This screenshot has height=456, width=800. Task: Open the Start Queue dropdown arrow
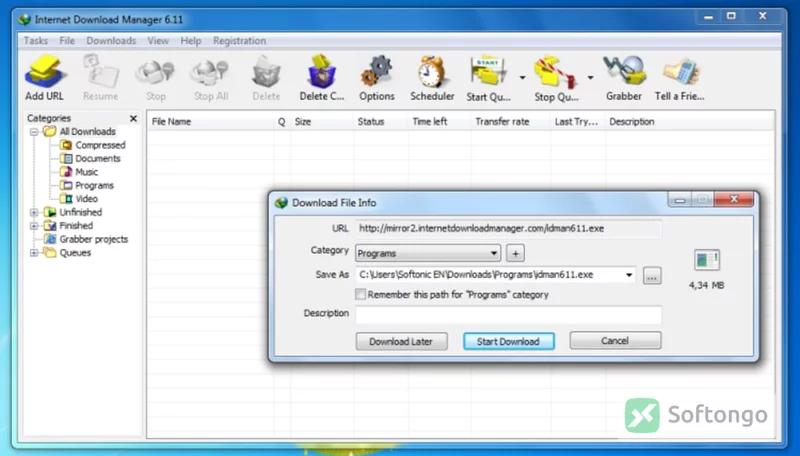tap(522, 78)
